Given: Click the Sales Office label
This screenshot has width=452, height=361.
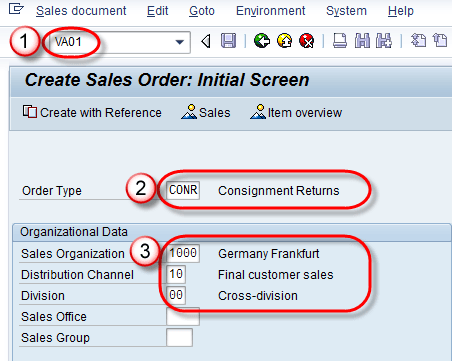Looking at the screenshot, I should click(x=54, y=317).
